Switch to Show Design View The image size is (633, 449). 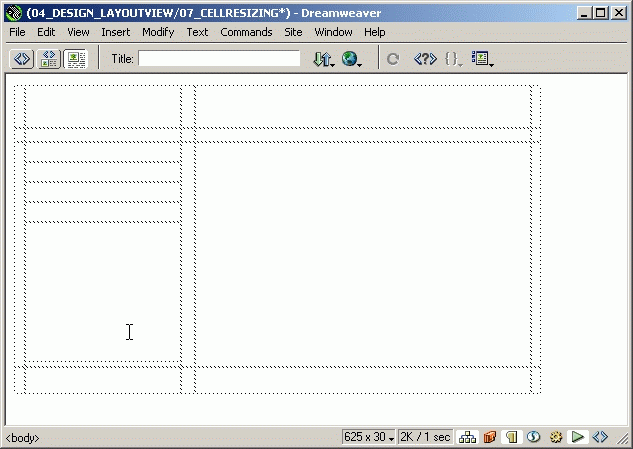[76, 59]
